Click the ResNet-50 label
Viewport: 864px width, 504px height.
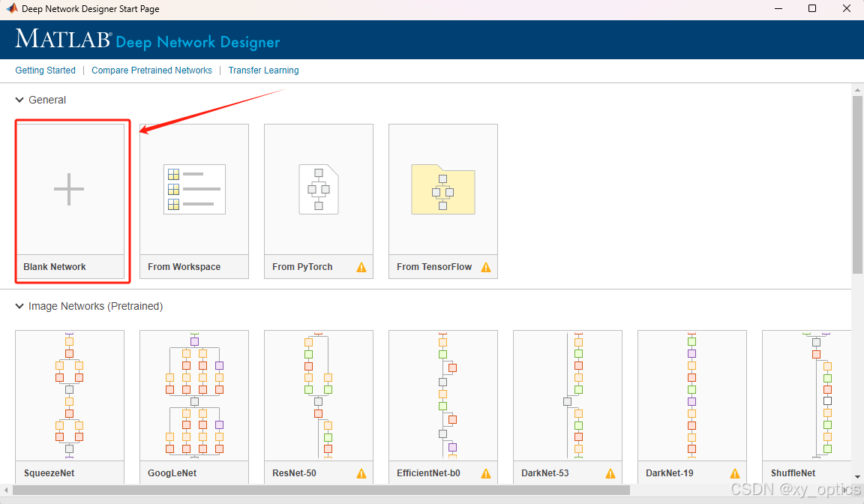point(294,473)
